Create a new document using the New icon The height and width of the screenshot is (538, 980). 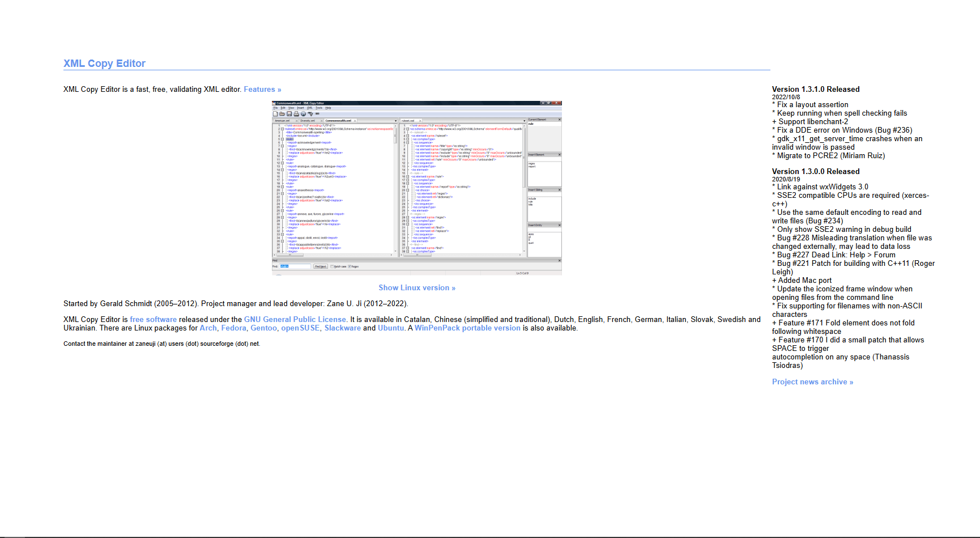[276, 113]
